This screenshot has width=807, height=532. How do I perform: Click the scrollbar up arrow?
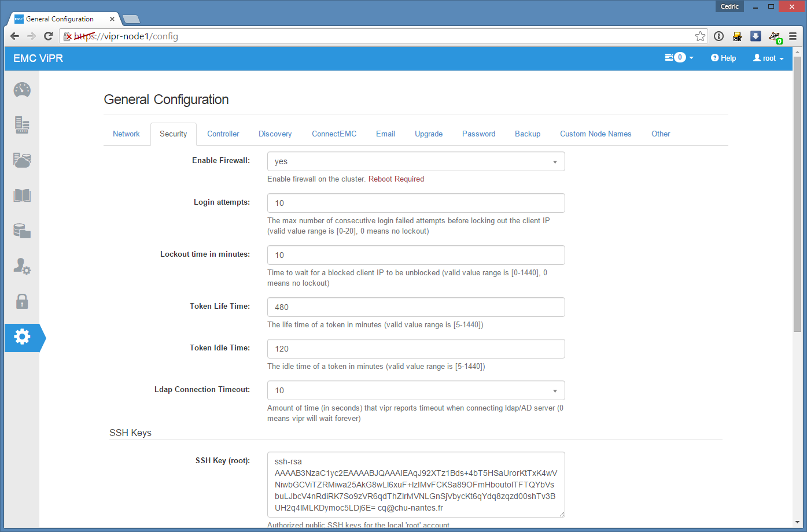coord(797,51)
